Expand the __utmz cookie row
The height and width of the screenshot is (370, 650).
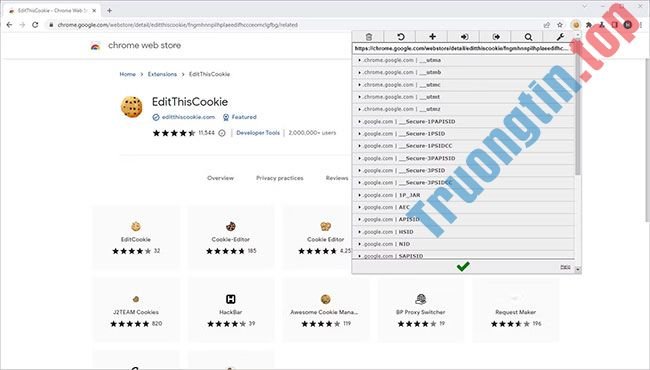click(464, 109)
